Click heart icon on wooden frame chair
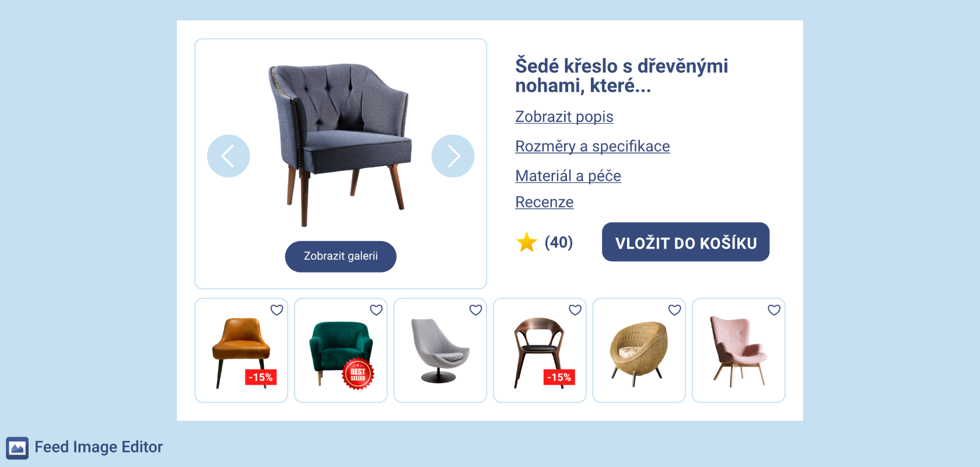The width and height of the screenshot is (980, 467). coord(575,310)
